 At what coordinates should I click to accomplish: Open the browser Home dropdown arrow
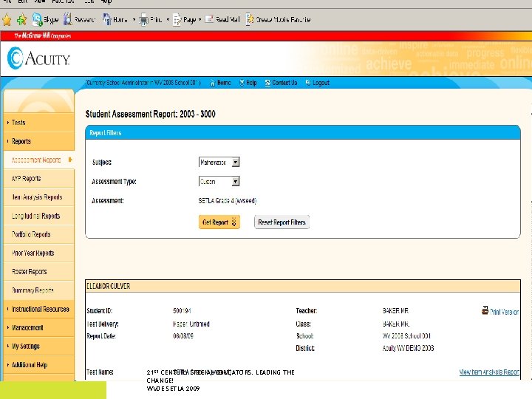(134, 20)
